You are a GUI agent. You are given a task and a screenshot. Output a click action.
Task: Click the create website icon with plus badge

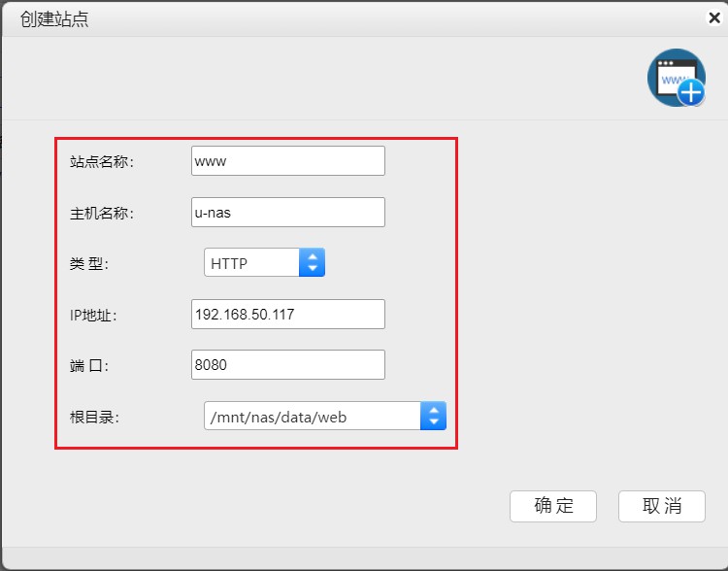point(677,78)
